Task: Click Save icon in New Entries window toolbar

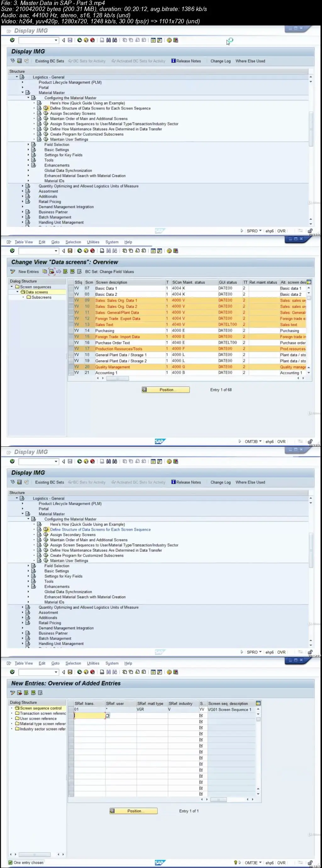Action: [x=70, y=672]
